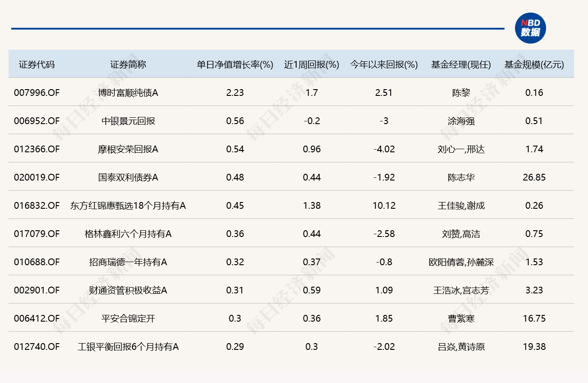Click daily growth value 0.48
The image size is (588, 383).
[235, 177]
